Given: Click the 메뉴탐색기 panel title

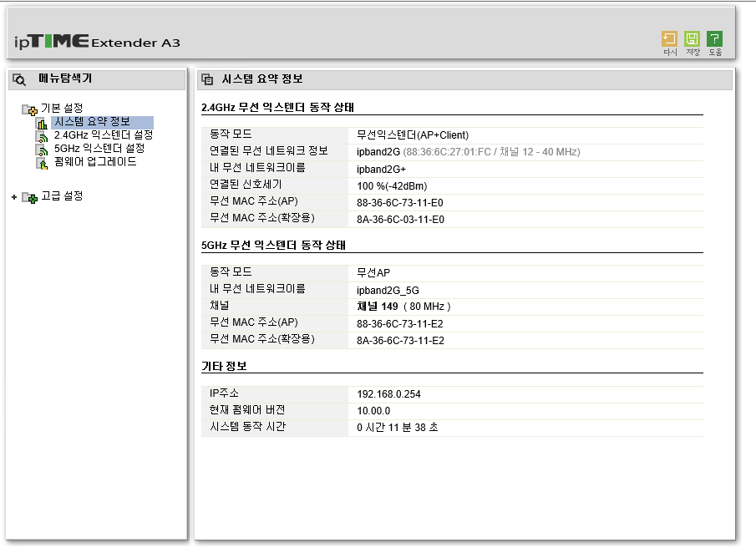Looking at the screenshot, I should click(65, 79).
